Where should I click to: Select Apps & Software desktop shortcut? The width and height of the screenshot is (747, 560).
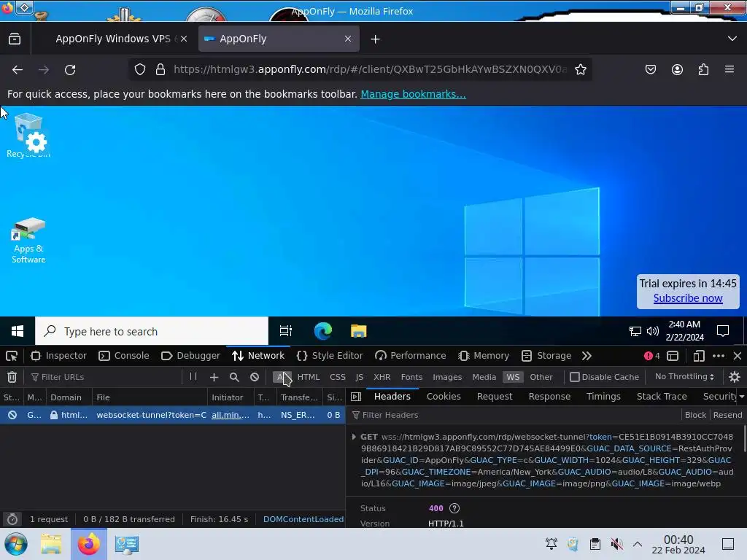28,241
